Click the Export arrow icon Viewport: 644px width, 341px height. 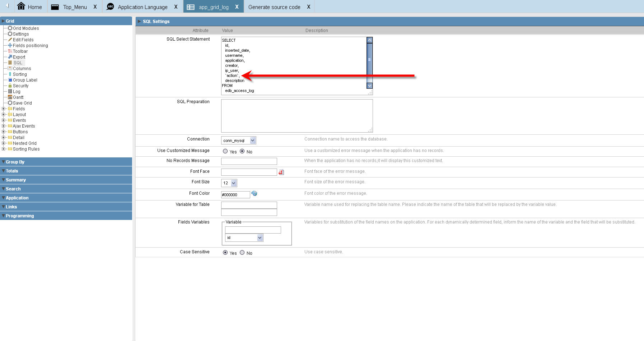click(10, 57)
